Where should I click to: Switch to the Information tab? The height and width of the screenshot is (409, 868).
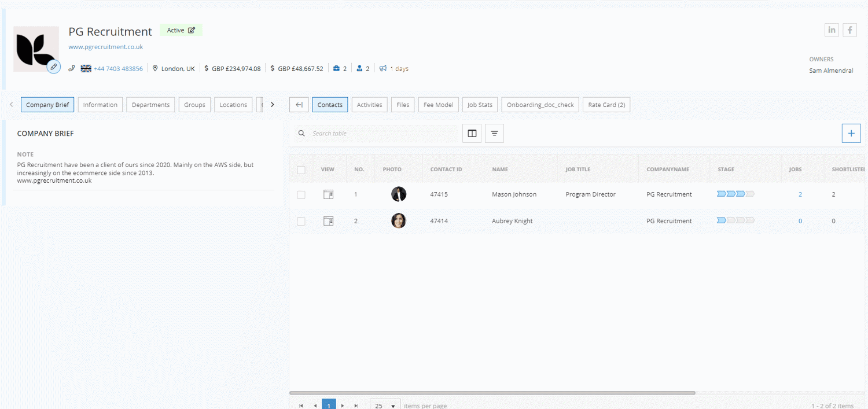100,105
